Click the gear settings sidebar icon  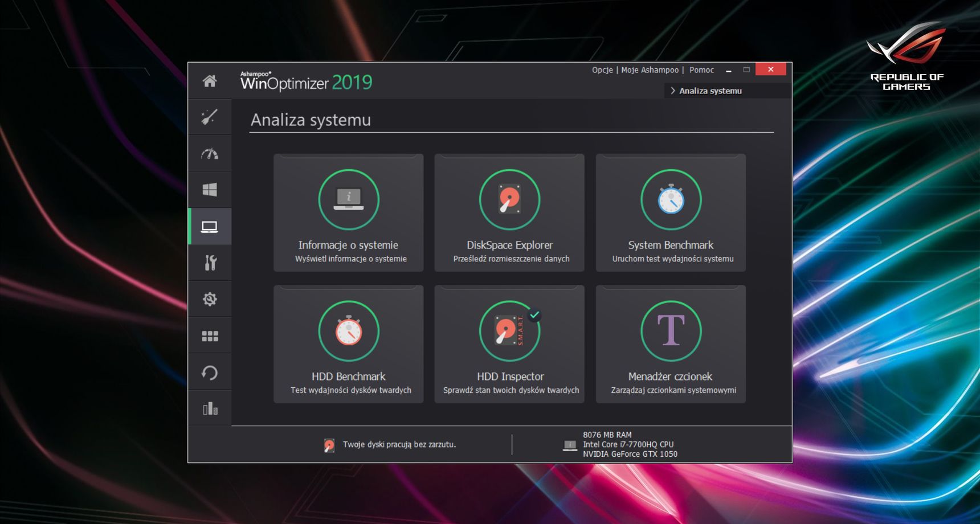210,299
